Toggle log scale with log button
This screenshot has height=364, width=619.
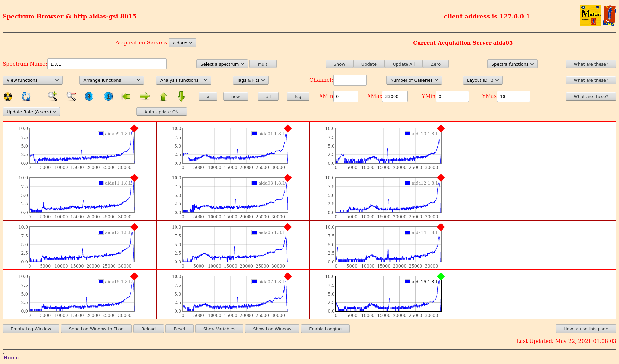click(298, 96)
